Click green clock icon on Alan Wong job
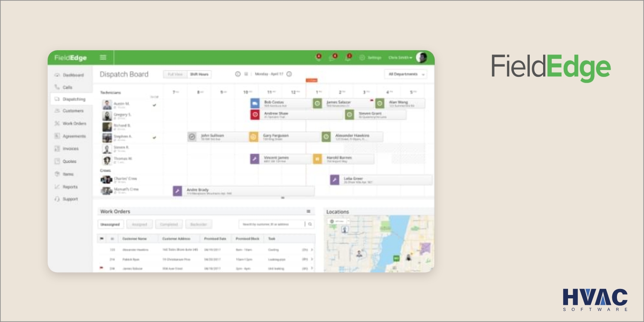The width and height of the screenshot is (644, 322). point(380,103)
